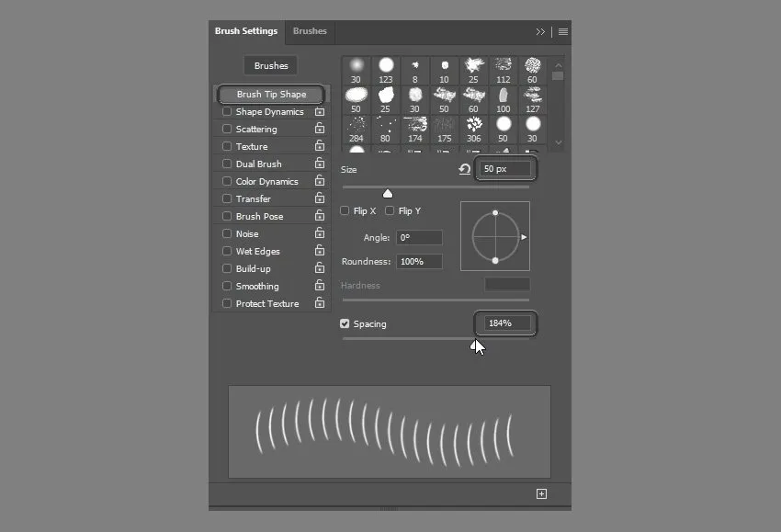Collapse the panel with double-arrow icon
This screenshot has width=781, height=532.
click(x=541, y=31)
